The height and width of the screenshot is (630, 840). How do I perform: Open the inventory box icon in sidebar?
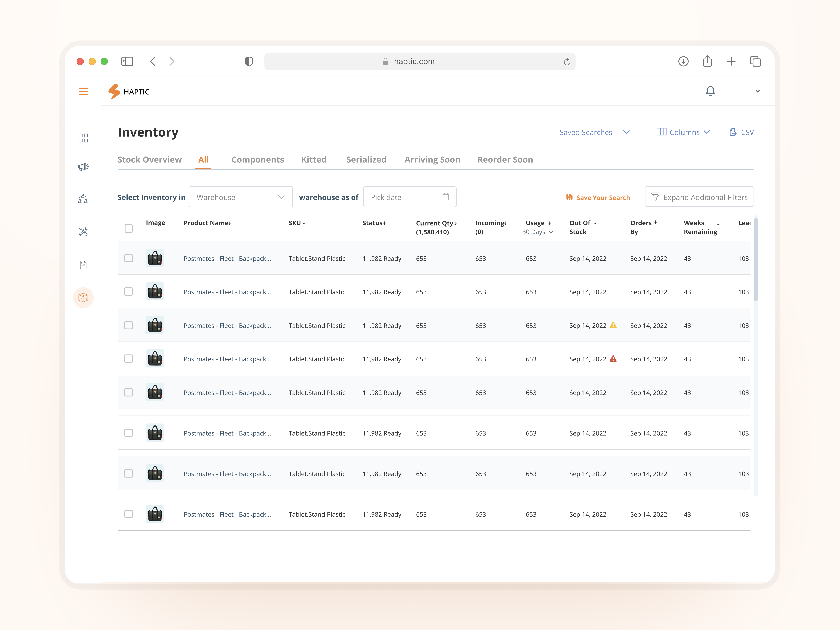tap(83, 298)
